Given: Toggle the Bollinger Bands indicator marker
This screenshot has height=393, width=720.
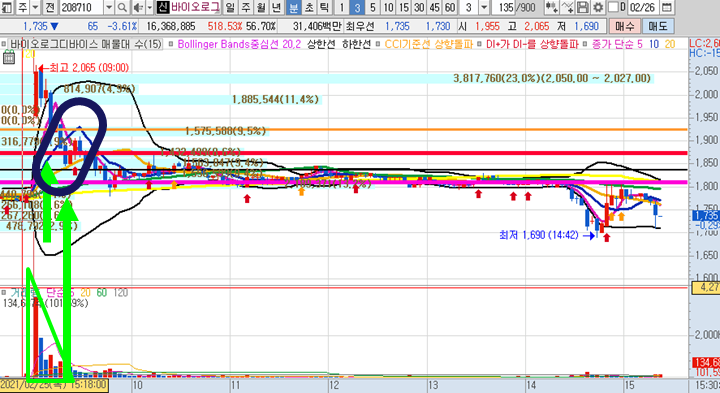Looking at the screenshot, I should [x=171, y=44].
